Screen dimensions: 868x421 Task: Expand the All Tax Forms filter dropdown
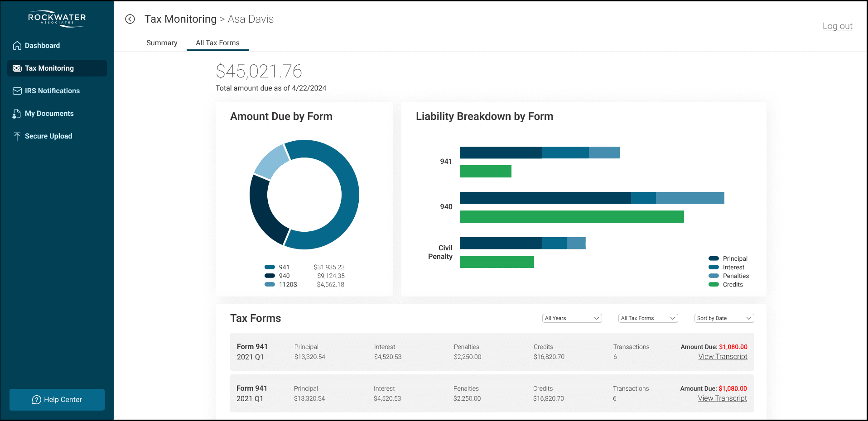coord(648,318)
